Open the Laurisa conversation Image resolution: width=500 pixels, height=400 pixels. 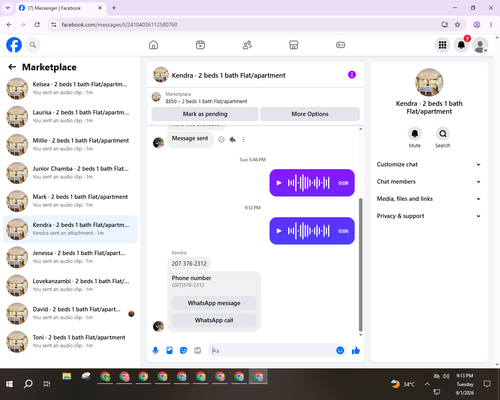pos(70,116)
